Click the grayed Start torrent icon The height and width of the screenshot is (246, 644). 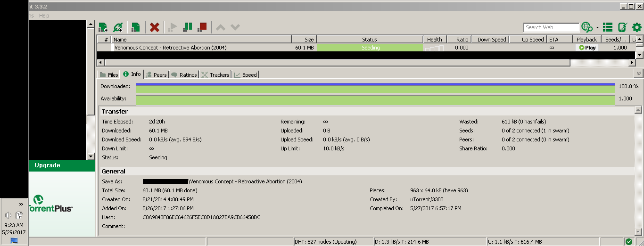tap(173, 27)
